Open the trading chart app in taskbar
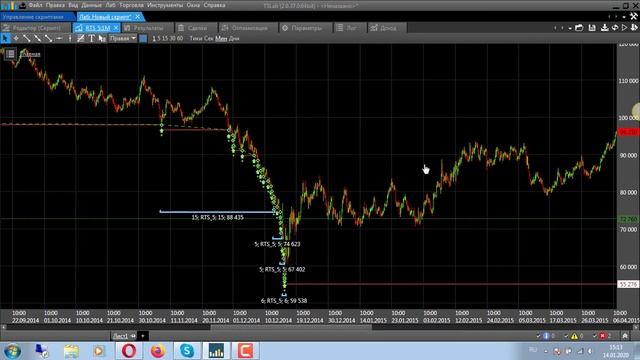The height and width of the screenshot is (360, 640). click(x=216, y=351)
